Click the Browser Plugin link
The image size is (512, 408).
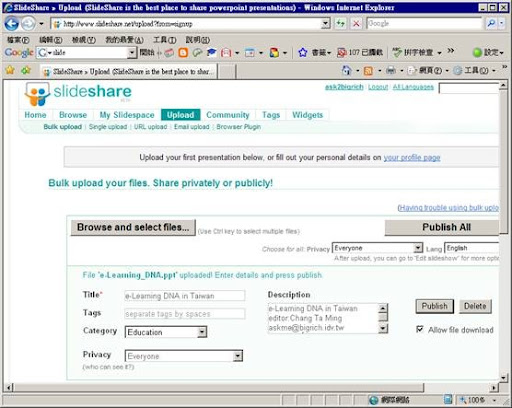(x=239, y=127)
